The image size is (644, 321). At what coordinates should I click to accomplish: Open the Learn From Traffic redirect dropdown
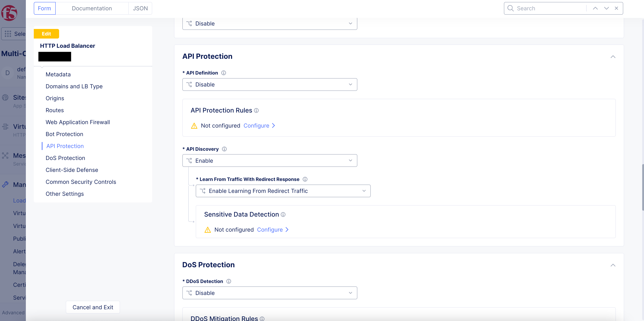click(283, 191)
